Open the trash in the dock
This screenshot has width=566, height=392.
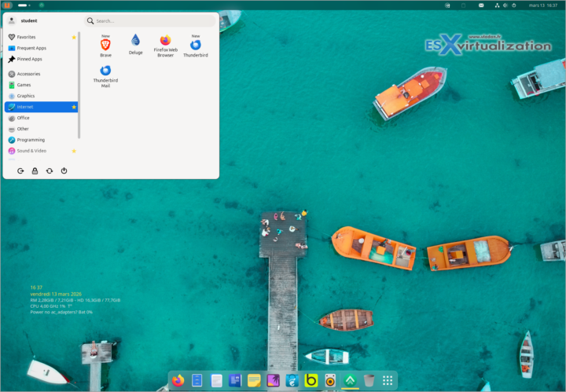point(369,380)
